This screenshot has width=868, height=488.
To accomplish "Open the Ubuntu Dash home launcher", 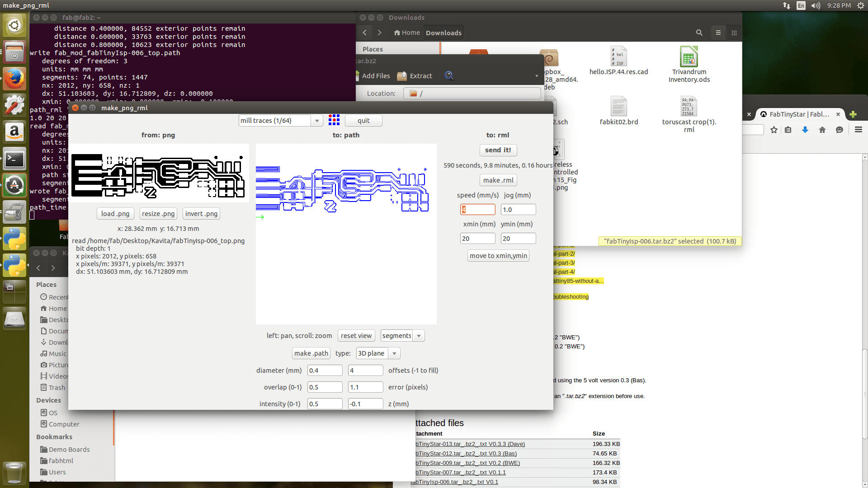I will click(14, 25).
